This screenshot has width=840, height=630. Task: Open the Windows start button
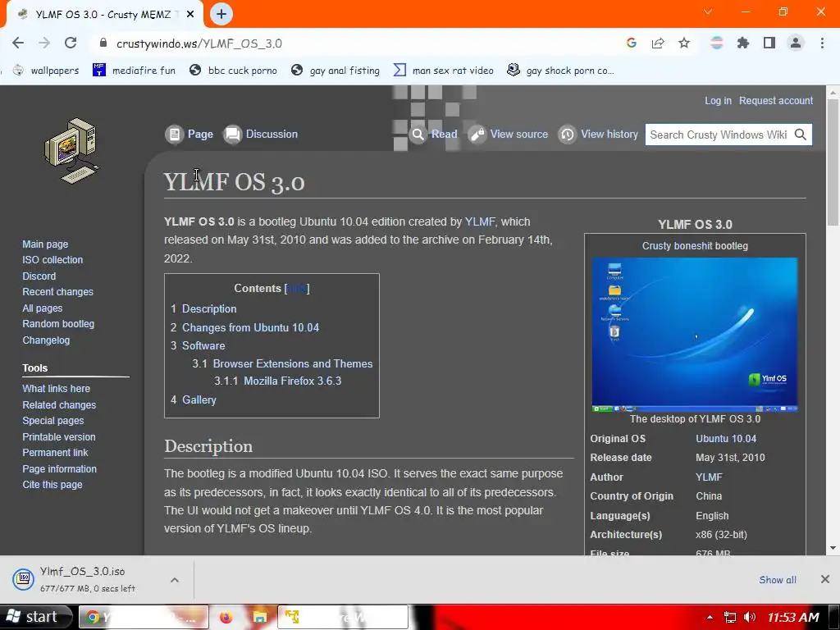[x=35, y=617]
